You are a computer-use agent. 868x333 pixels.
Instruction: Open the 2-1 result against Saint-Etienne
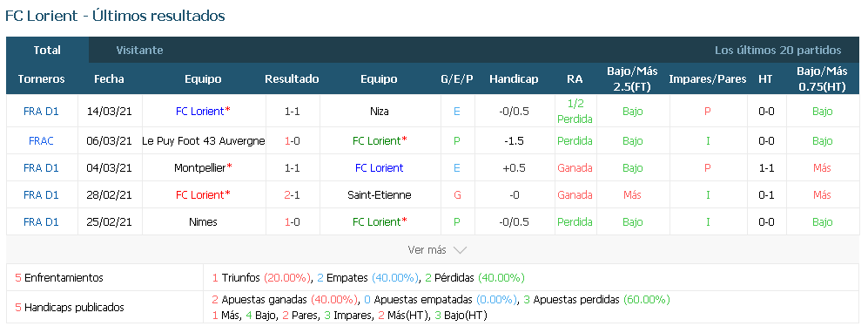tap(292, 195)
